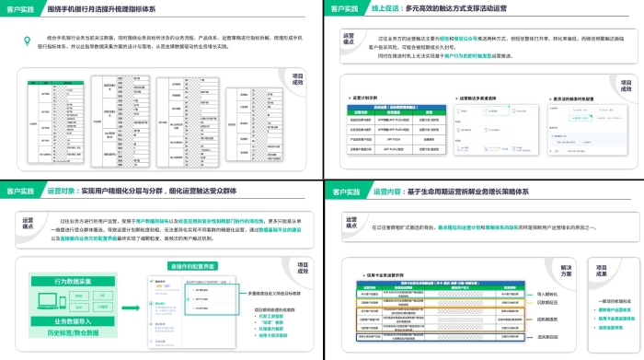Select the Web dashed box
Image resolution: width=644 pixels, height=360 pixels.
(x=79, y=296)
